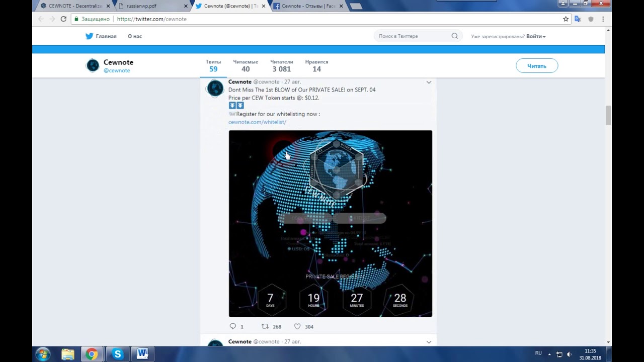The image size is (644, 362).
Task: Retweet the private sale tweet
Action: pos(265,326)
